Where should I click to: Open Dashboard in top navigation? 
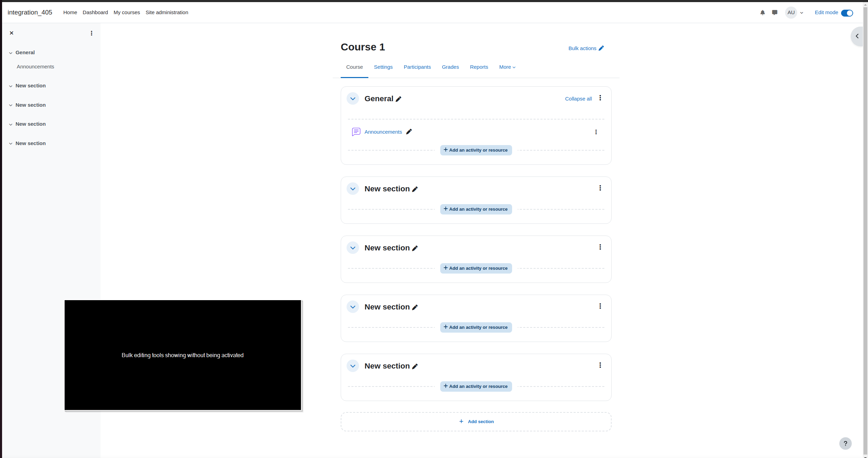pyautogui.click(x=95, y=12)
